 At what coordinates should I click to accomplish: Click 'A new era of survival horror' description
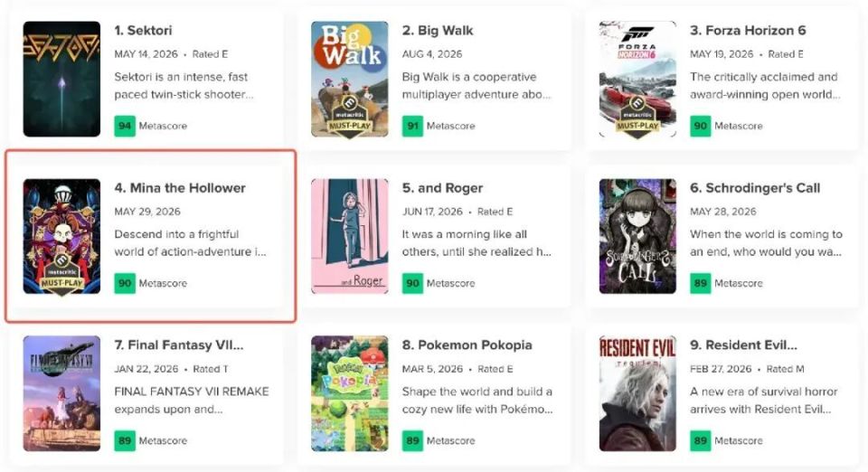pos(764,400)
